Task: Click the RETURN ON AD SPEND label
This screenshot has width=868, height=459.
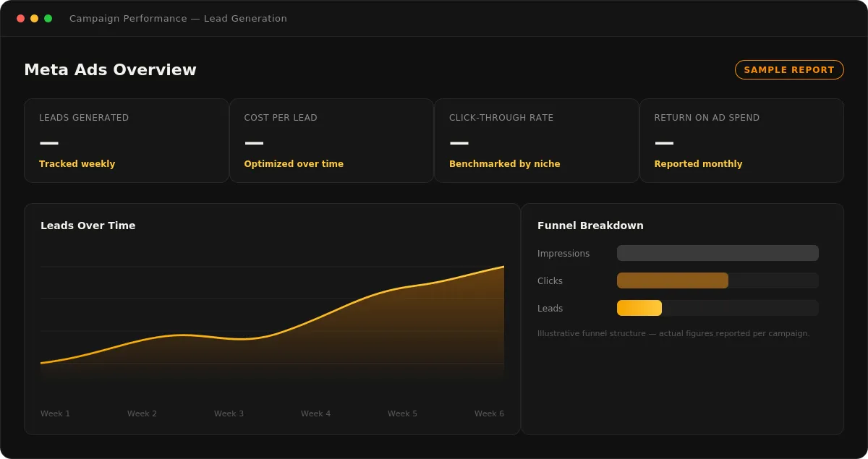Action: coord(707,118)
